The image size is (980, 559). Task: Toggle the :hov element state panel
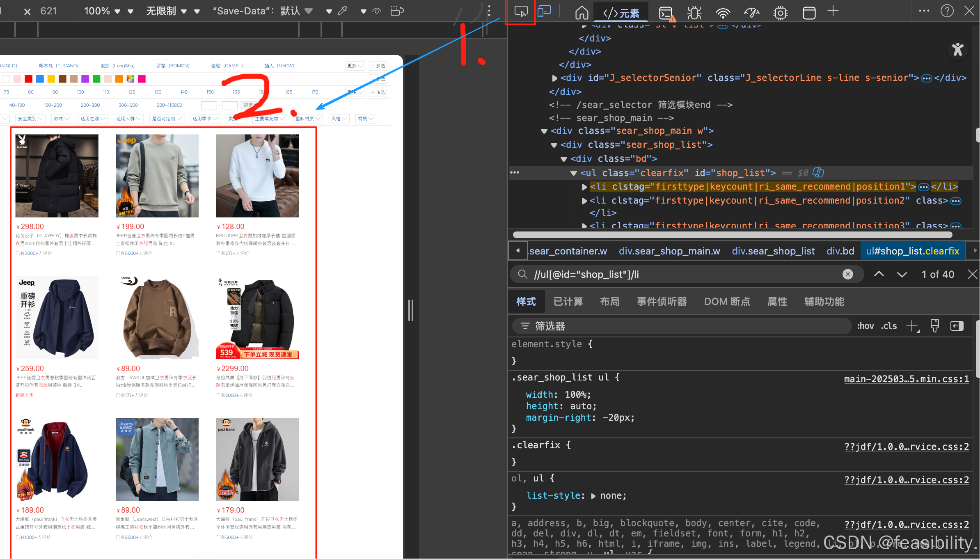coord(865,326)
